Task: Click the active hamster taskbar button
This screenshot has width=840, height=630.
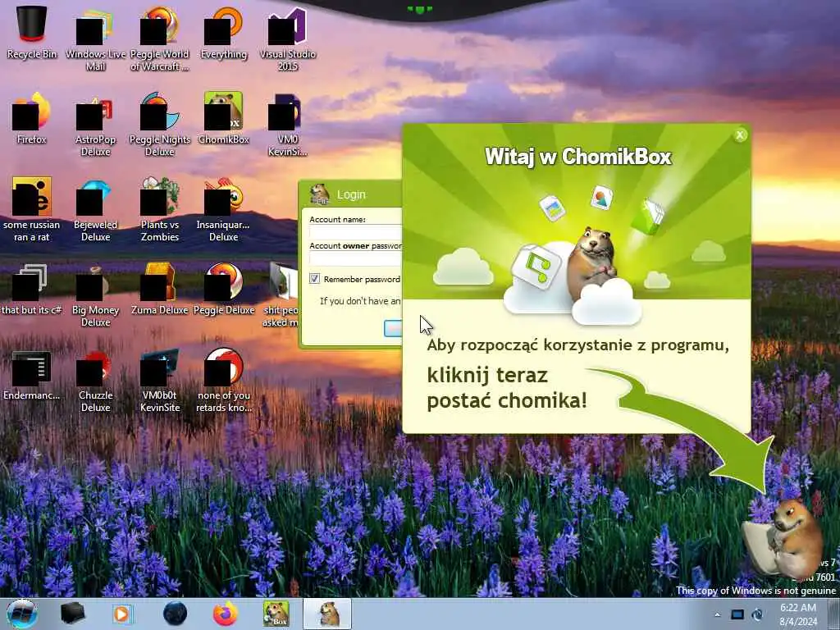Action: click(327, 614)
